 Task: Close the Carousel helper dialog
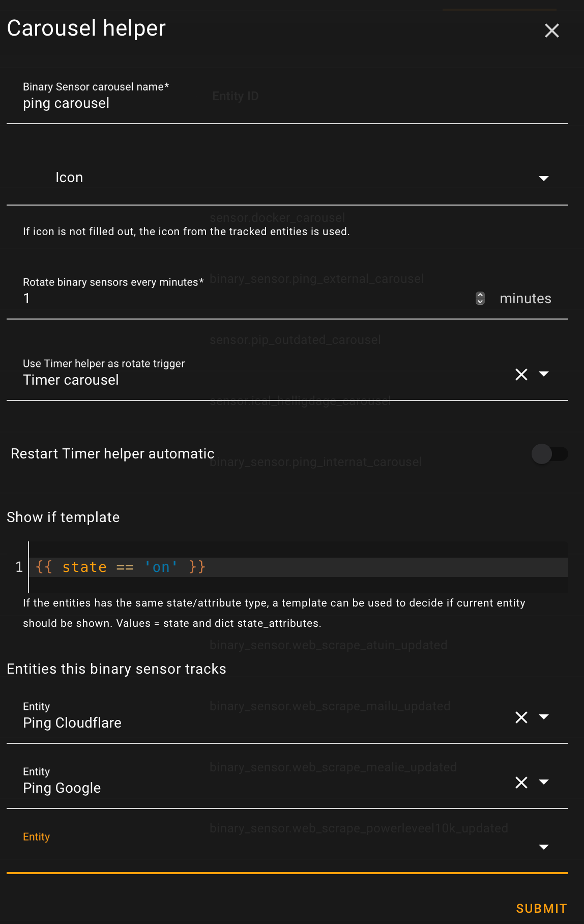[551, 31]
